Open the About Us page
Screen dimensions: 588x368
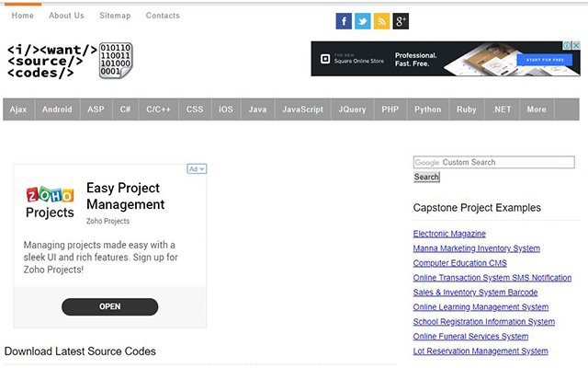pos(66,16)
